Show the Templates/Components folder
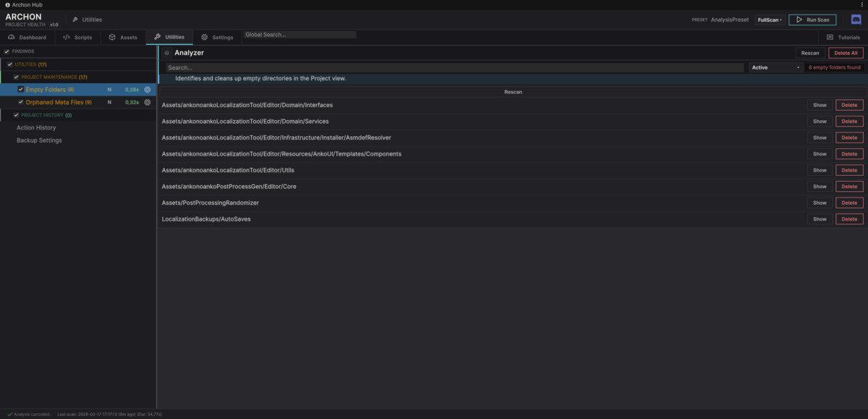The height and width of the screenshot is (419, 868). pyautogui.click(x=820, y=154)
